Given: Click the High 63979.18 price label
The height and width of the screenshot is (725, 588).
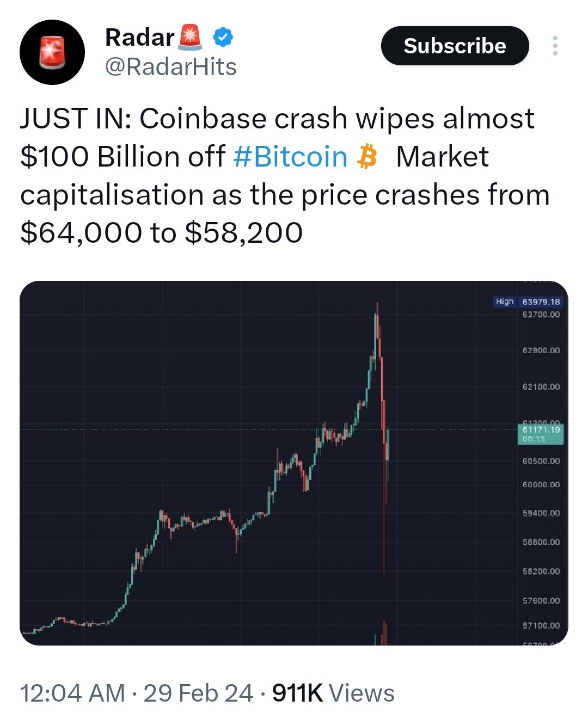Looking at the screenshot, I should point(528,302).
